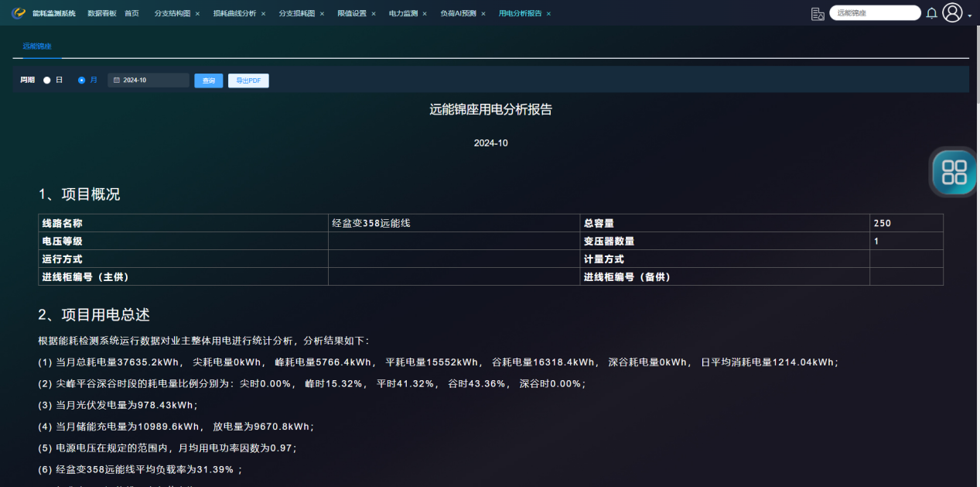Select the 日 period radio button

tap(47, 81)
